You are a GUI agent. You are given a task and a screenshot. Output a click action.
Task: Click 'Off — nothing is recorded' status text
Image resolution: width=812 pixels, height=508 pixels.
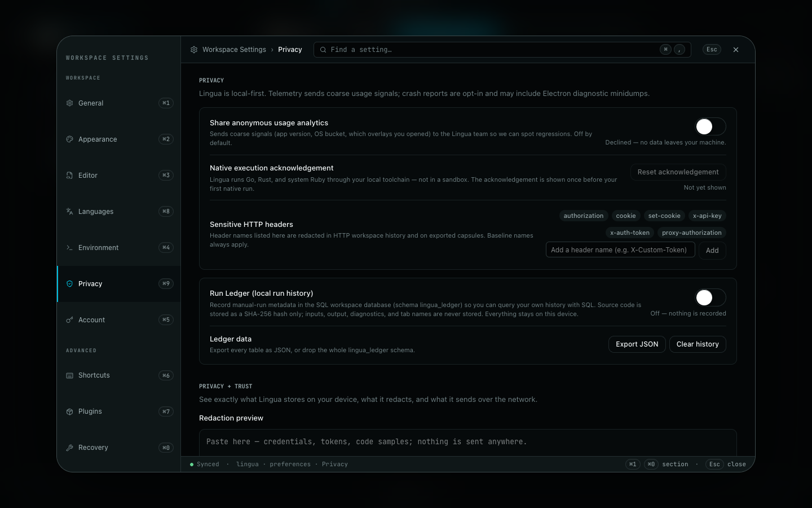tap(688, 314)
